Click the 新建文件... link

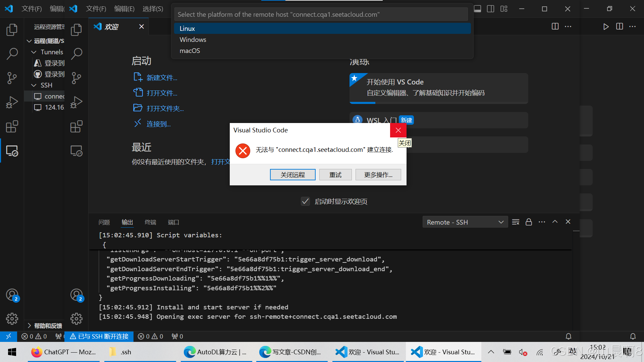162,78
